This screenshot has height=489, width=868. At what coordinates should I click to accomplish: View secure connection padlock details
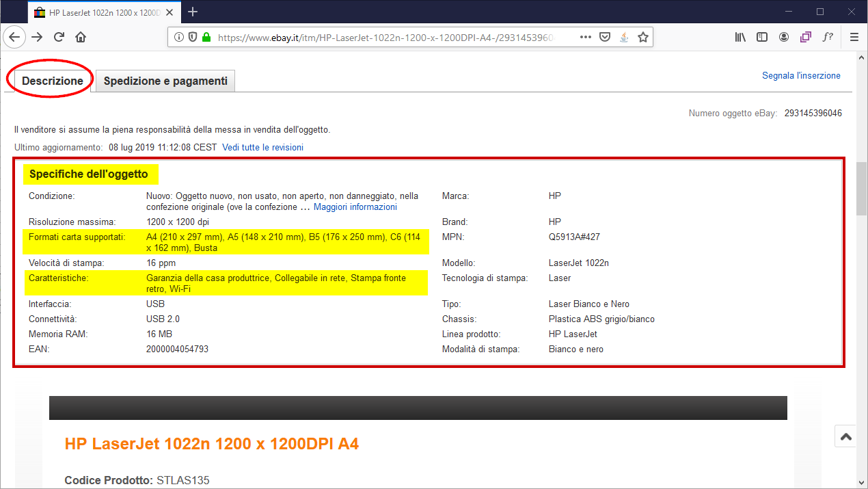point(206,38)
